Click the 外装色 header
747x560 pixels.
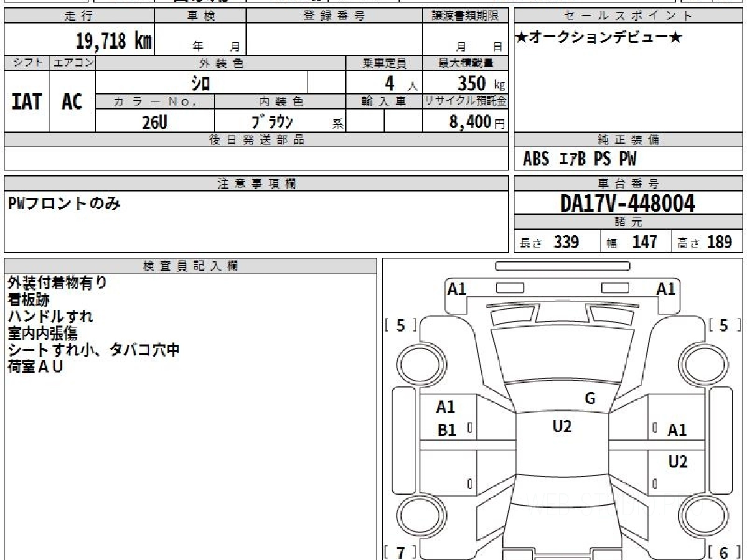(x=221, y=63)
